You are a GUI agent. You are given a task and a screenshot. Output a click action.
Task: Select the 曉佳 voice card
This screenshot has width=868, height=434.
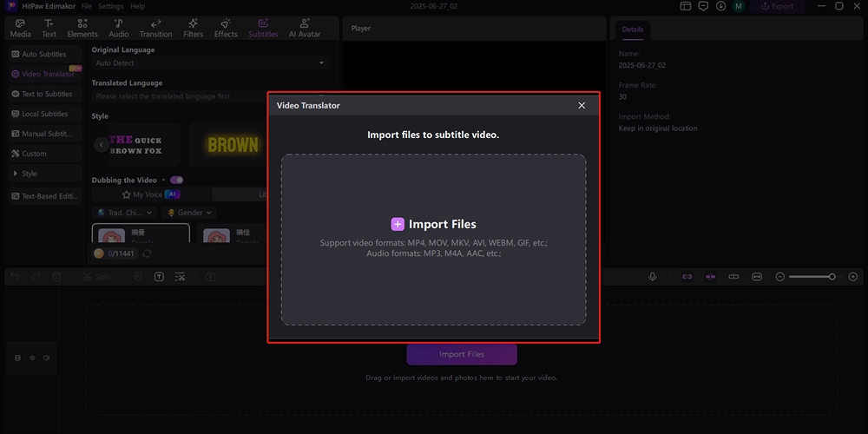[233, 233]
